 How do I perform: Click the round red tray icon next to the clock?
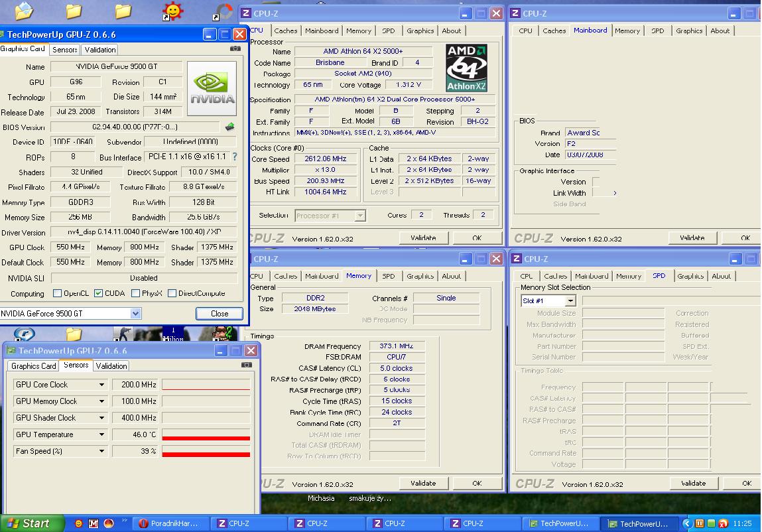pos(723,523)
